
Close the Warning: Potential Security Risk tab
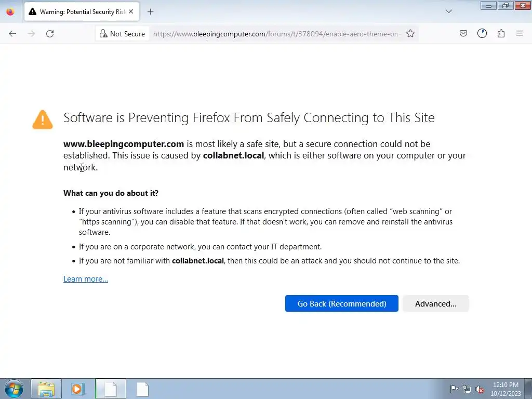(x=131, y=11)
